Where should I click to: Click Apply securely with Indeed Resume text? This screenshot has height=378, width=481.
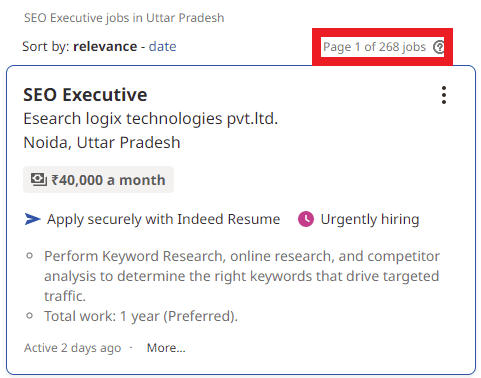click(163, 219)
